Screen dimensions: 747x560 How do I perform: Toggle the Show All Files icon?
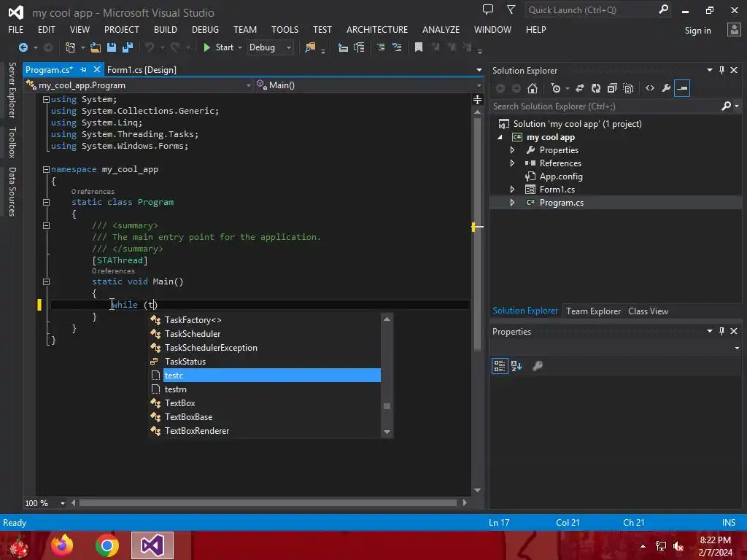pyautogui.click(x=628, y=88)
